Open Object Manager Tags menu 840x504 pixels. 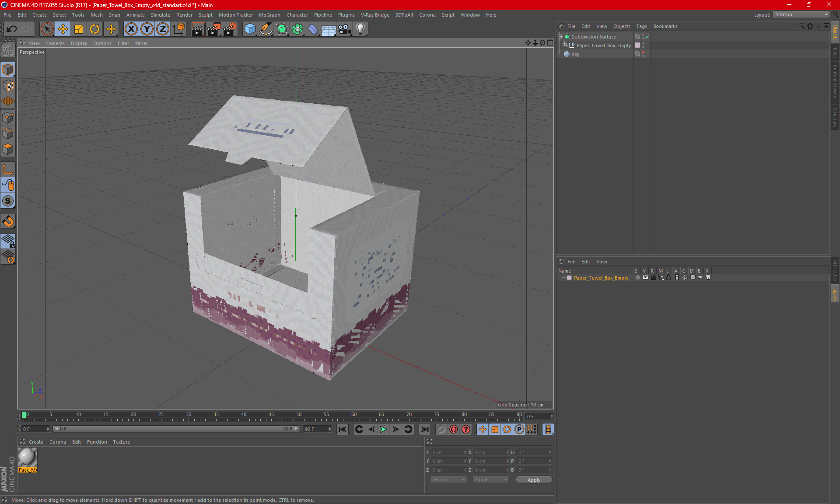(x=641, y=26)
